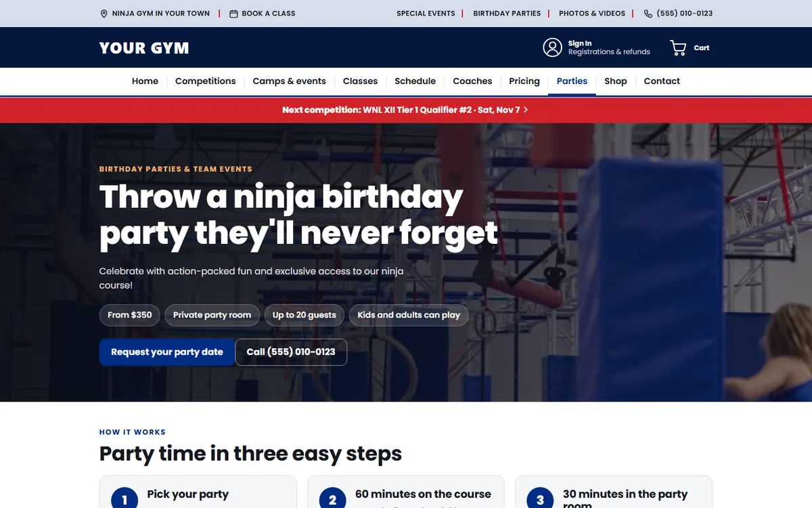Click the Throw a ninja birthday headline
Viewport: 812px width, 508px height.
[298, 215]
